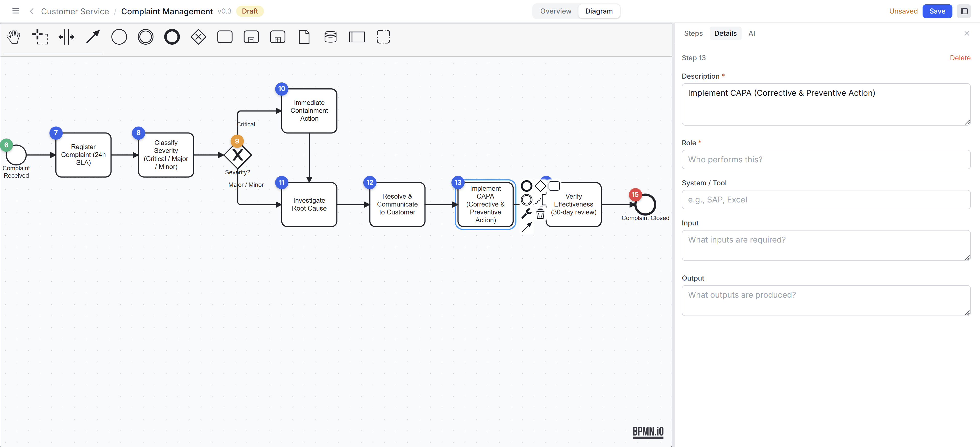The height and width of the screenshot is (447, 980).
Task: Open the wrench icon to change element type
Action: point(527,214)
